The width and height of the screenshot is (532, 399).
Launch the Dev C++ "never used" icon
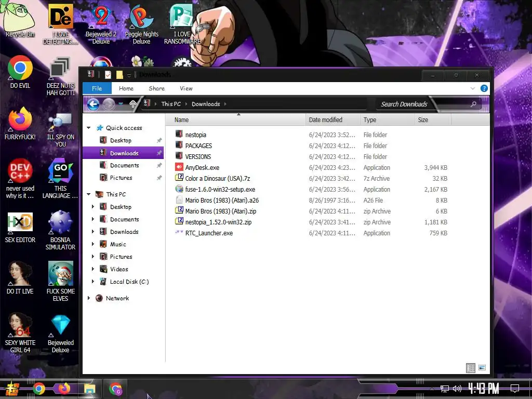pos(20,178)
